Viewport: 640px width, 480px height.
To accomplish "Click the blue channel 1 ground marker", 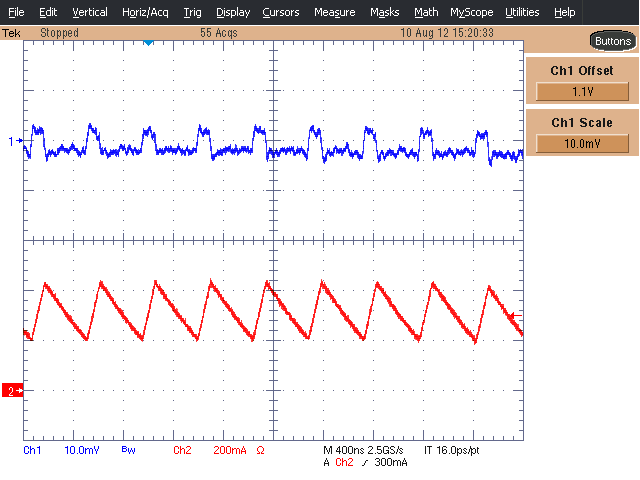I will click(x=15, y=141).
